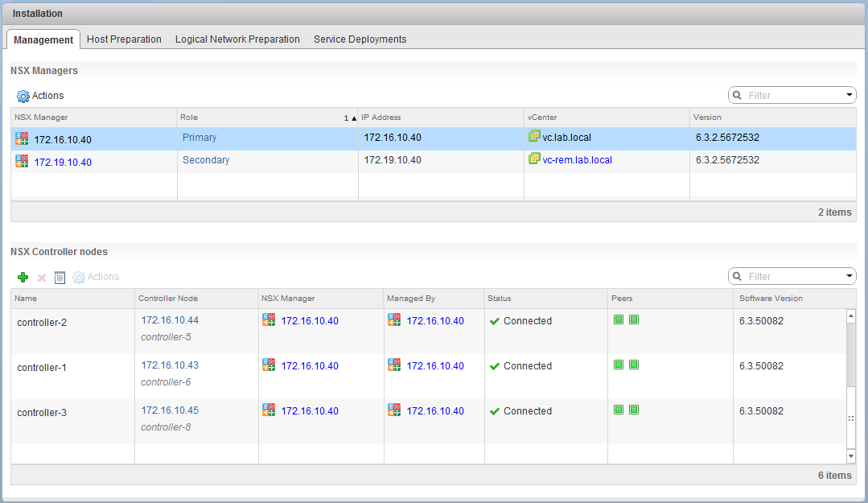This screenshot has height=503, width=868.
Task: Switch to the Host Preparation tab
Action: (124, 39)
